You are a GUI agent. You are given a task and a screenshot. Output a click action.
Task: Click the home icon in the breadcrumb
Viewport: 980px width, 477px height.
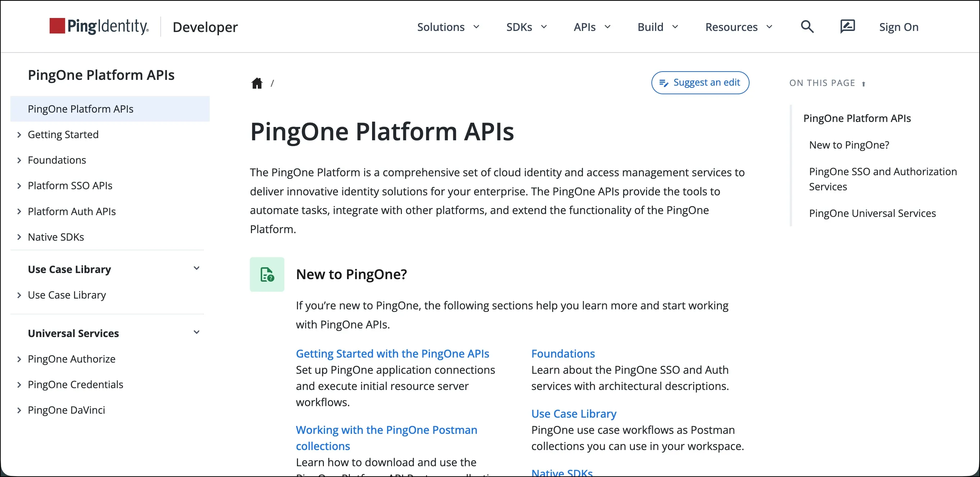(257, 83)
